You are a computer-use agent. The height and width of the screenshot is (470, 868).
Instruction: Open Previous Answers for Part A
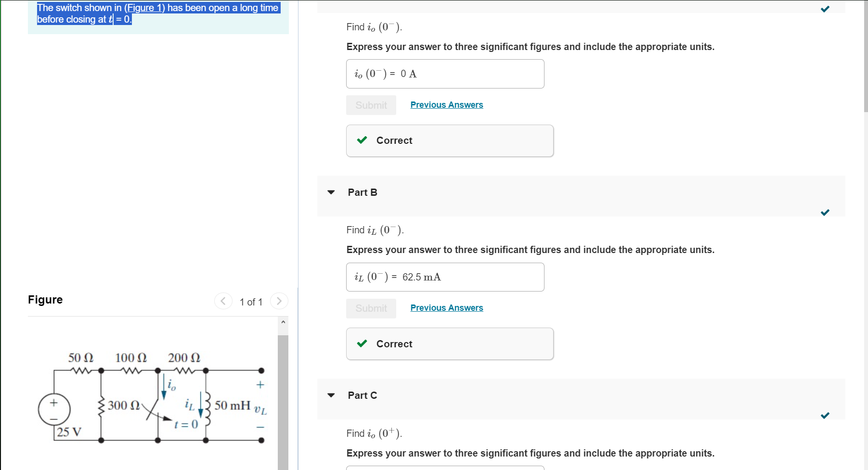446,104
